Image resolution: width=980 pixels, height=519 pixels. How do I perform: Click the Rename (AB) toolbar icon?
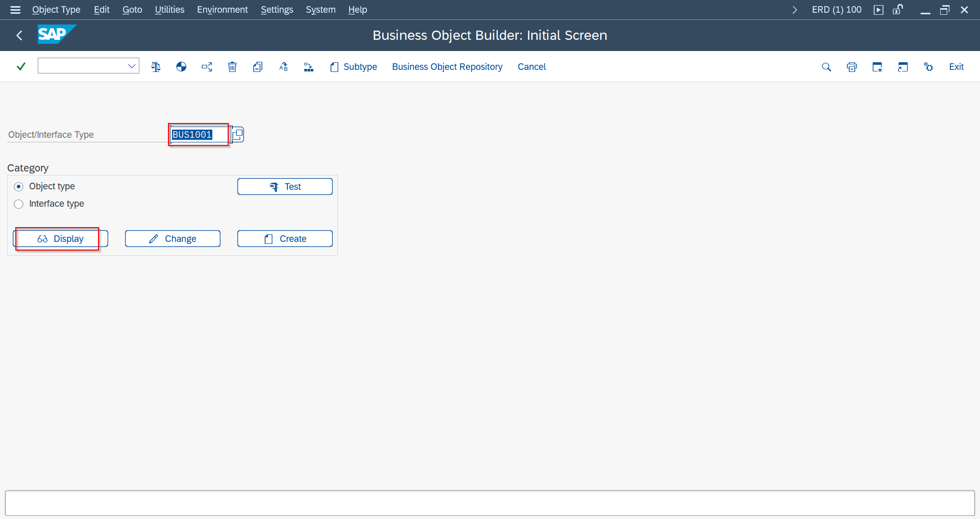(283, 67)
